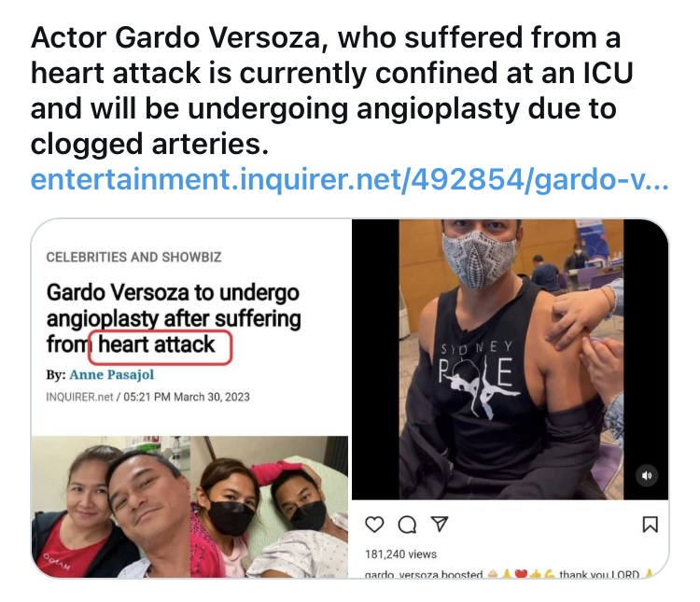Screen dimensions: 700x602
Task: Toggle video sound with speaker icon
Action: (x=647, y=476)
